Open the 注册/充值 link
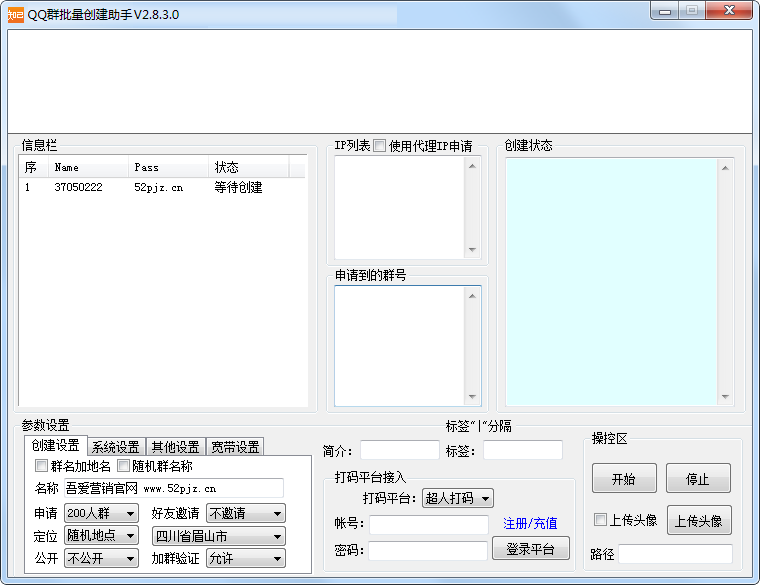Viewport: 760px width, 585px height. [x=530, y=524]
